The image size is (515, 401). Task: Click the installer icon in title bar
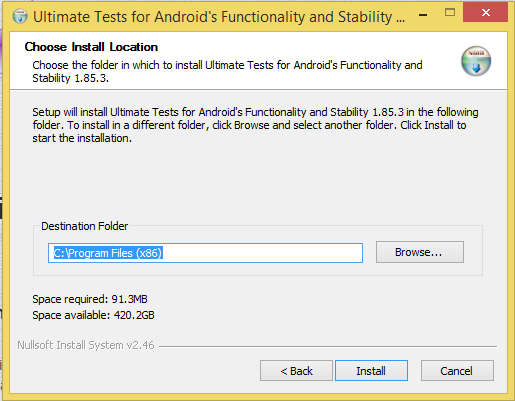tap(20, 16)
